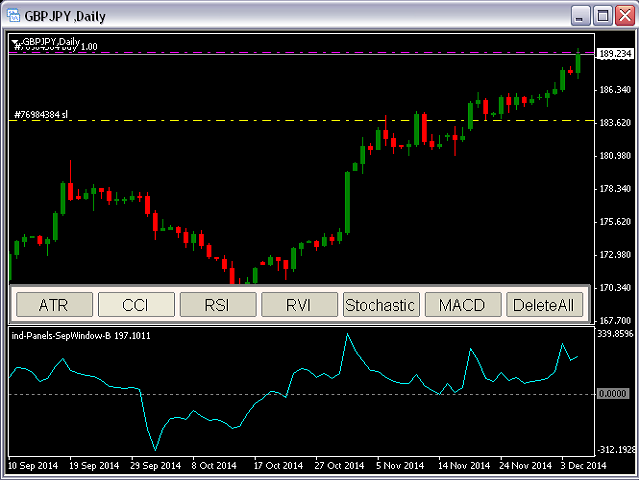Select the yellow stop loss line label
This screenshot has width=640, height=480.
[40, 115]
